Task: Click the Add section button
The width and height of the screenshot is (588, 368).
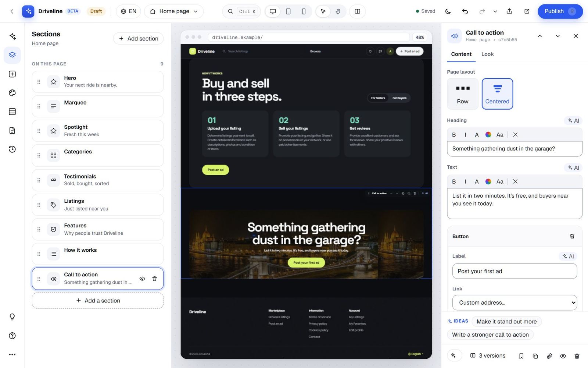Action: (138, 39)
